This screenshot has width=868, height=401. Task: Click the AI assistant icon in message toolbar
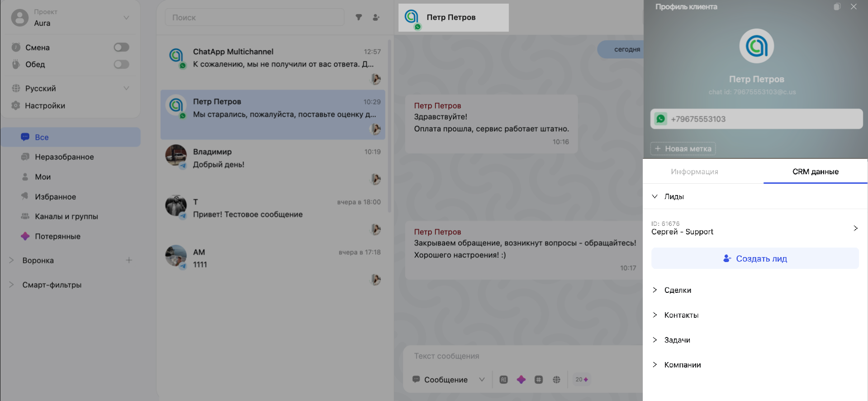pos(503,380)
